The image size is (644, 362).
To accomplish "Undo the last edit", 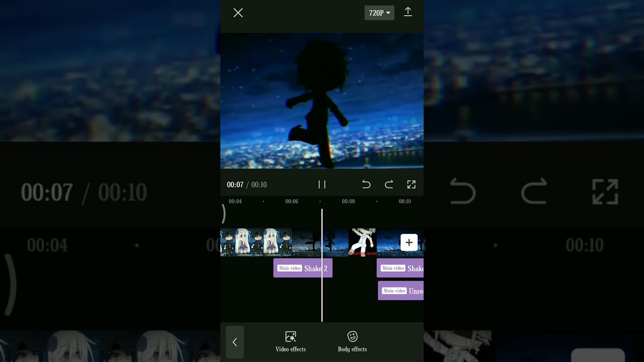I will click(x=366, y=185).
